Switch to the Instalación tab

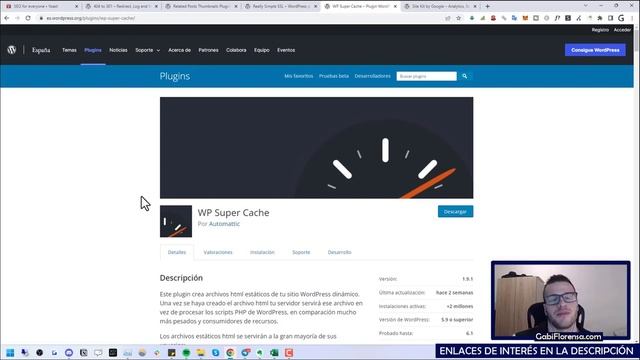point(262,252)
